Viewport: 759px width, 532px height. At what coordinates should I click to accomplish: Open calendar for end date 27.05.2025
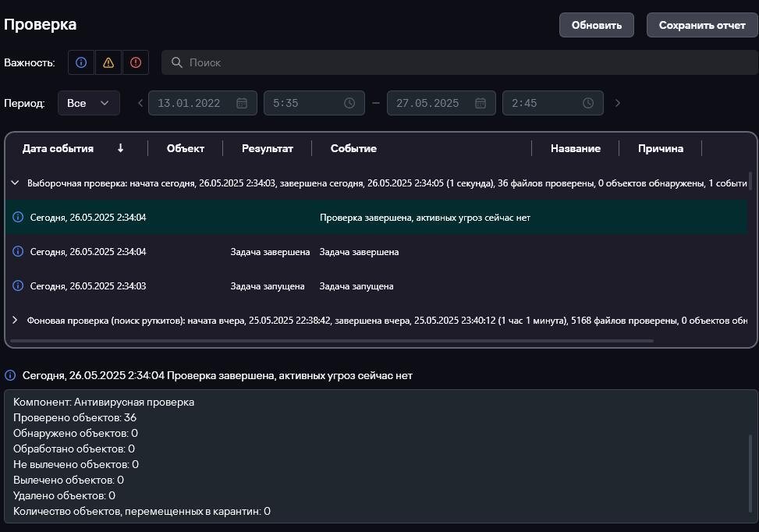[481, 103]
